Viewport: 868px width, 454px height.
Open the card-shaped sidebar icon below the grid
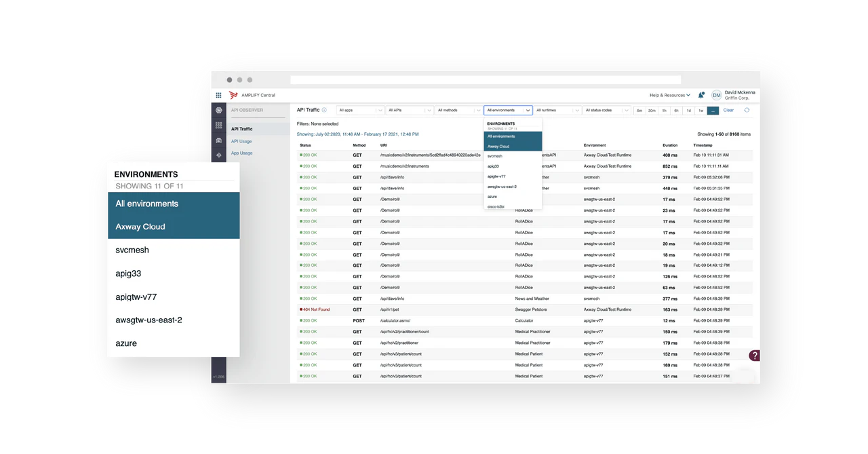click(x=218, y=140)
